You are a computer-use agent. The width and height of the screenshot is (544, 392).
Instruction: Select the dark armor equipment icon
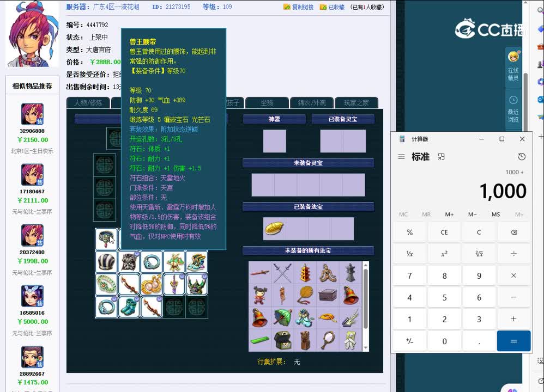(129, 261)
